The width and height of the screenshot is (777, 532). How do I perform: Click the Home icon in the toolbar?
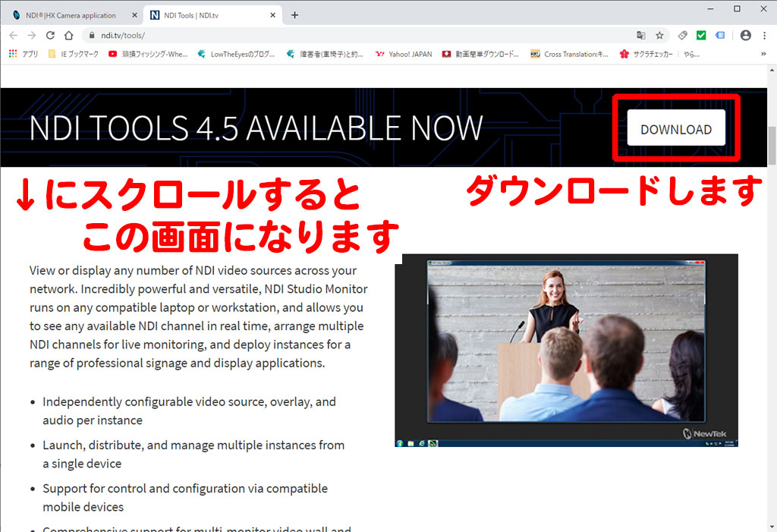click(69, 35)
